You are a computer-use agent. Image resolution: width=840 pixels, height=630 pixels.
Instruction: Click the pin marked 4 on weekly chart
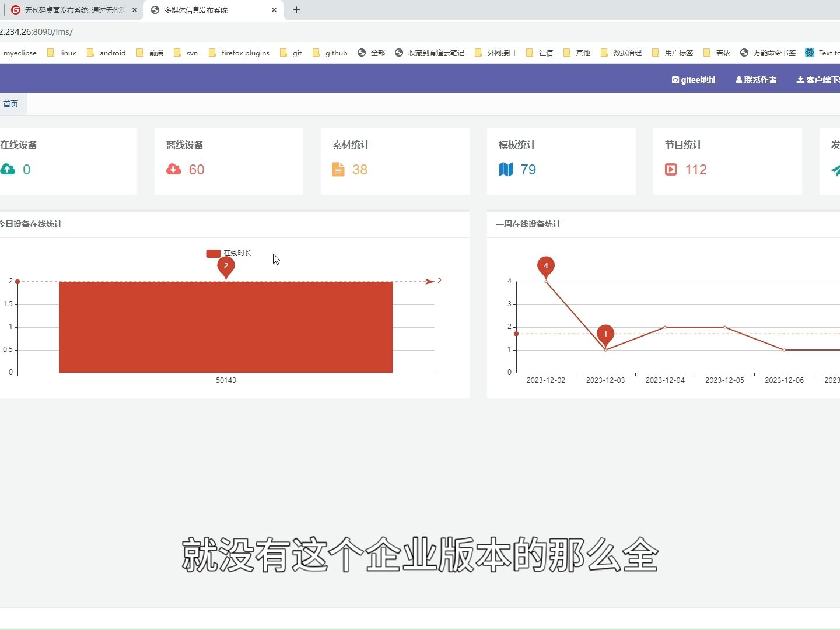[546, 267]
